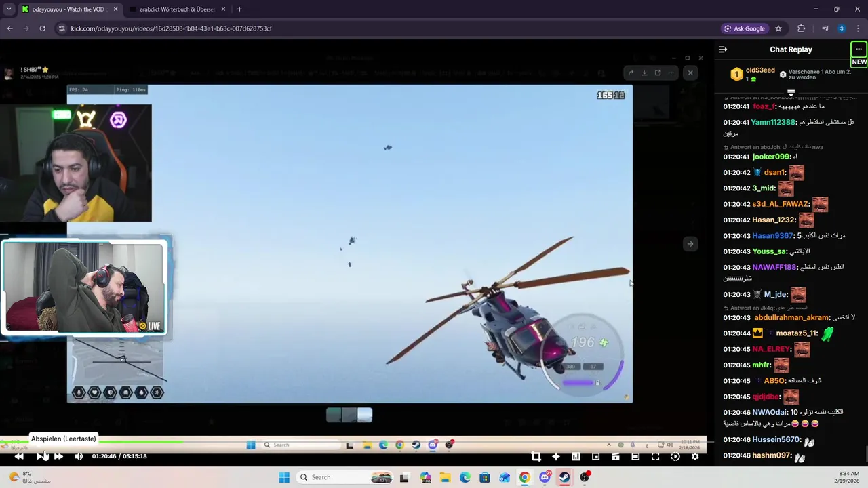The height and width of the screenshot is (488, 868).
Task: Open oldS3eed's leaderboard entry
Action: (x=753, y=75)
